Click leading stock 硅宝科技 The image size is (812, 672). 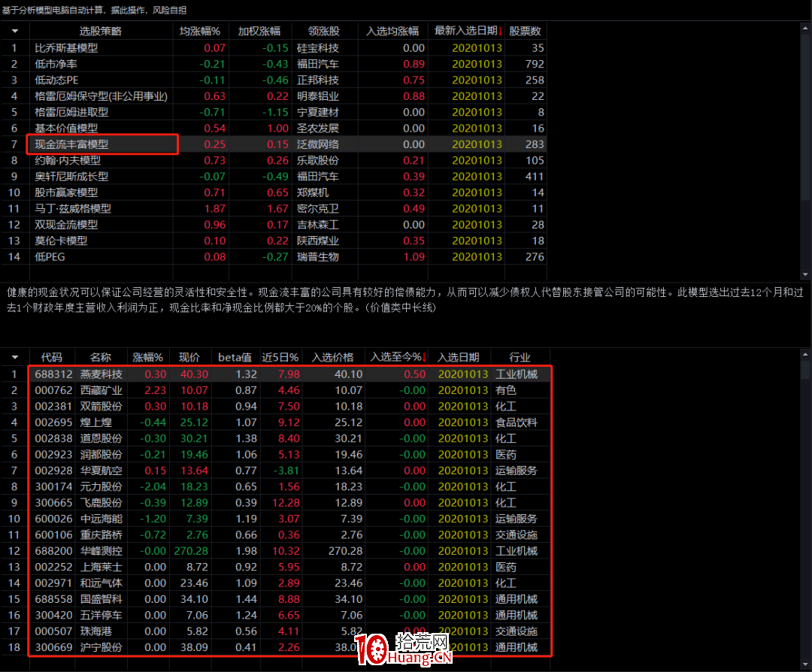point(318,48)
